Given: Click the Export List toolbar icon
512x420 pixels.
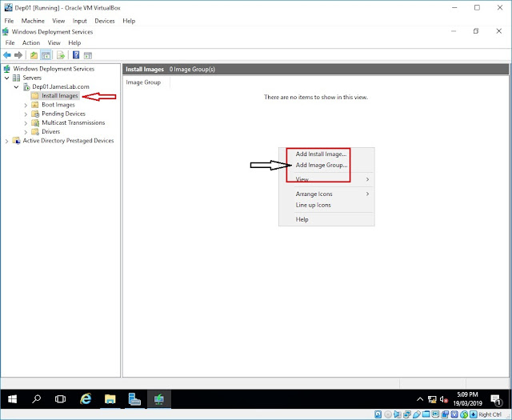Looking at the screenshot, I should tap(61, 55).
